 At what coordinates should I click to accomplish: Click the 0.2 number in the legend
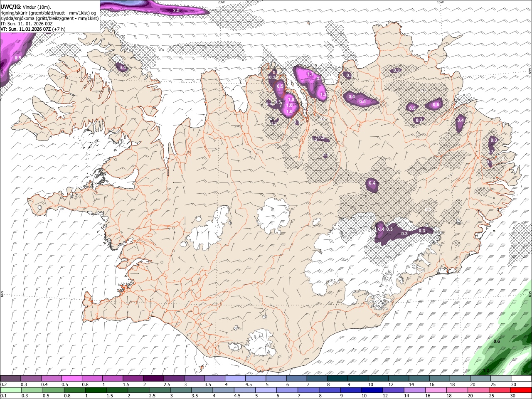pyautogui.click(x=3, y=384)
